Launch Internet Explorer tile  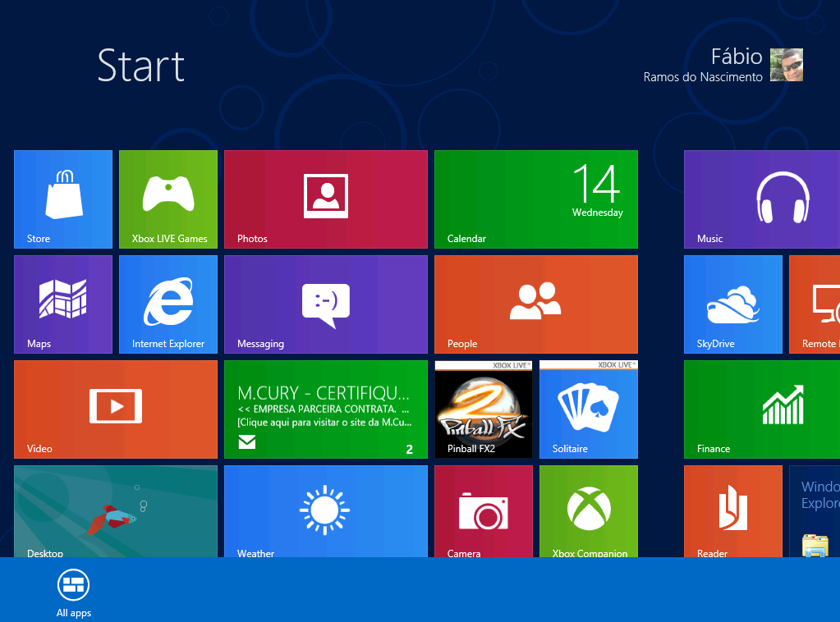tap(168, 304)
